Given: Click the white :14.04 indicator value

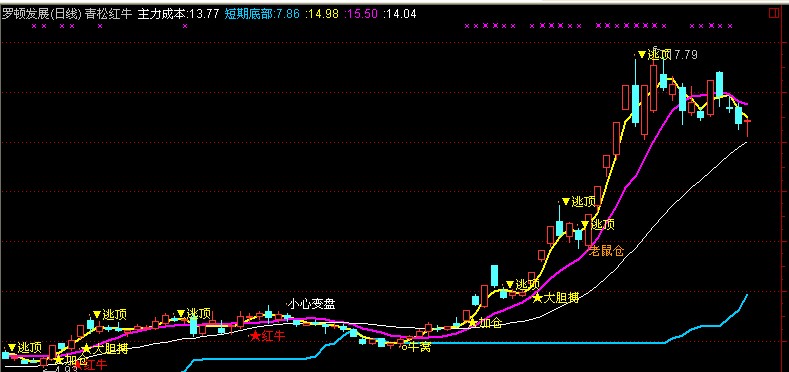Looking at the screenshot, I should tap(400, 14).
